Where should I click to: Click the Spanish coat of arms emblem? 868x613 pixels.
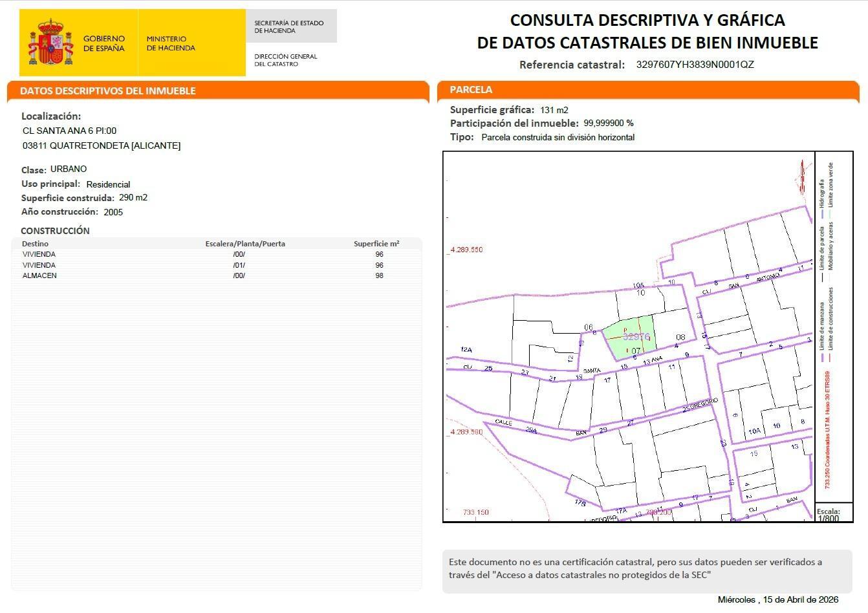51,43
